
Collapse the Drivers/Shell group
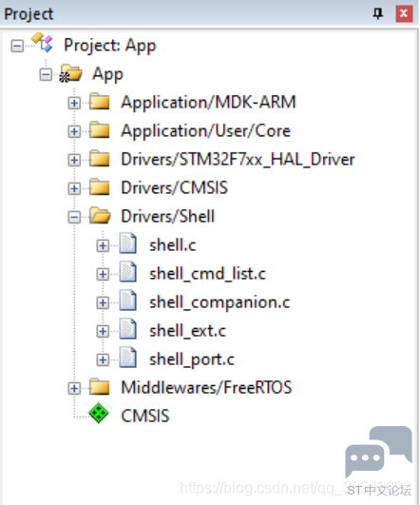point(74,217)
